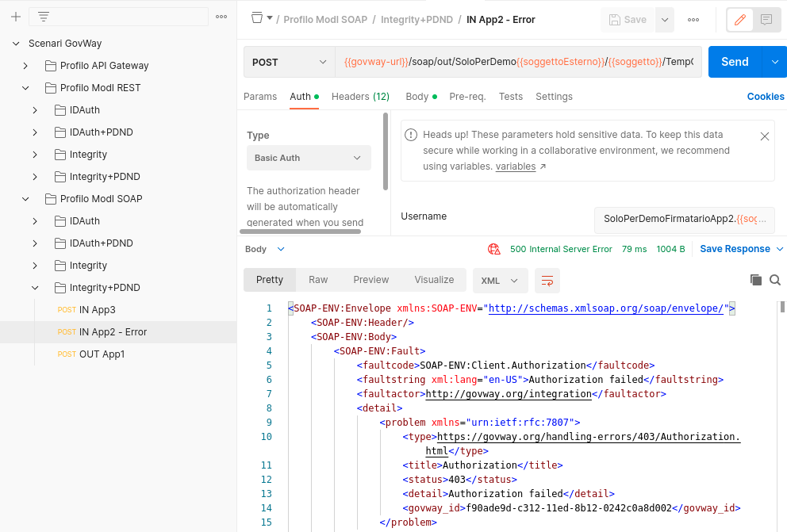The width and height of the screenshot is (787, 532).
Task: Toggle line wrap icon
Action: [547, 281]
